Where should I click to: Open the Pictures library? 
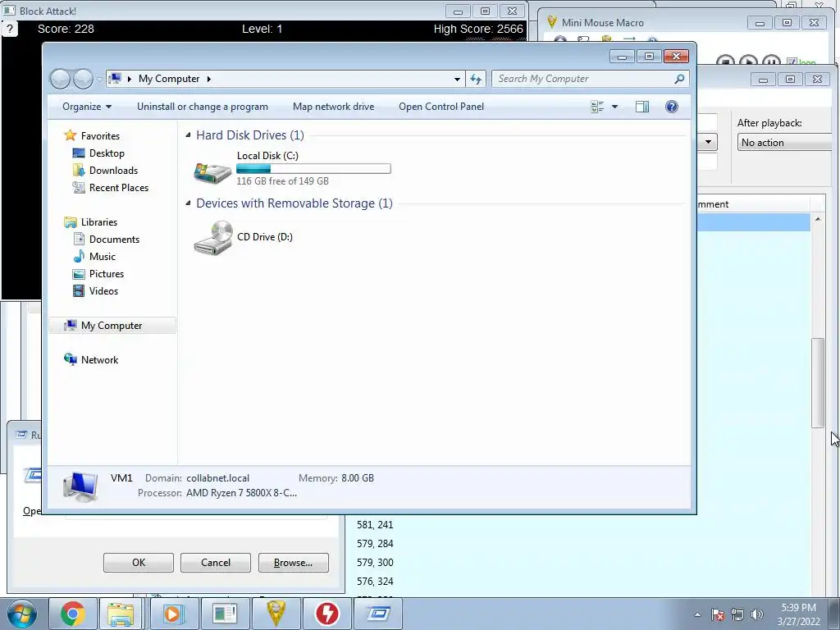point(107,274)
